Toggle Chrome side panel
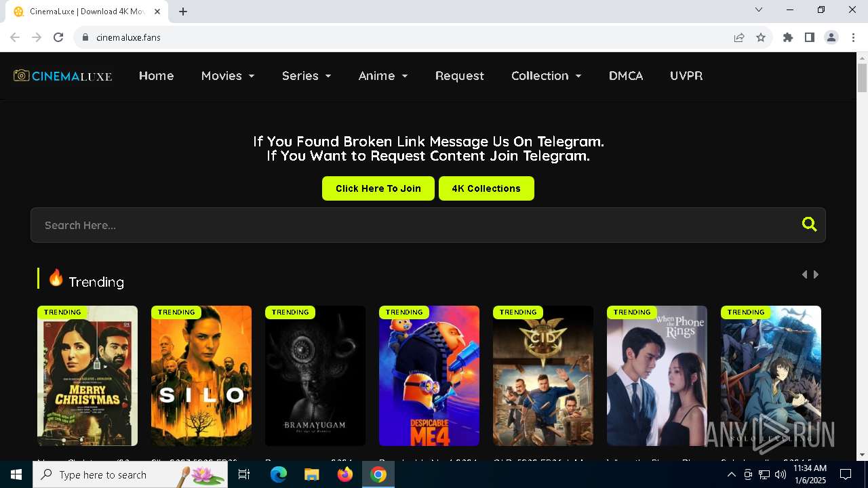 [810, 37]
